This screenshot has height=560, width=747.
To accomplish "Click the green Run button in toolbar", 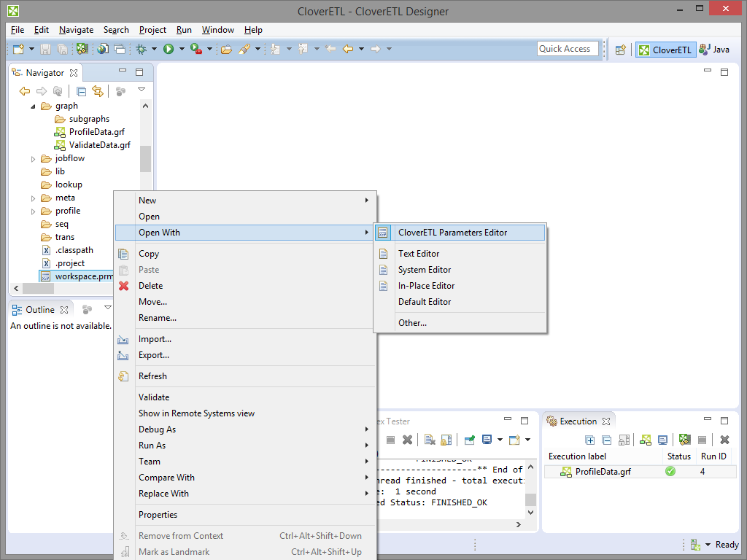I will [169, 49].
